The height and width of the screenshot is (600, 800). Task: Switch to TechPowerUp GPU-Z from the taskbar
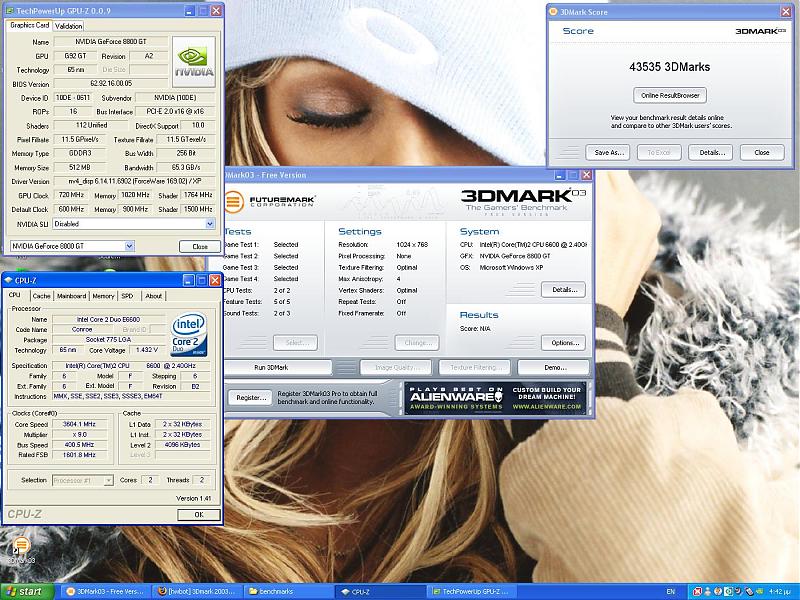470,592
